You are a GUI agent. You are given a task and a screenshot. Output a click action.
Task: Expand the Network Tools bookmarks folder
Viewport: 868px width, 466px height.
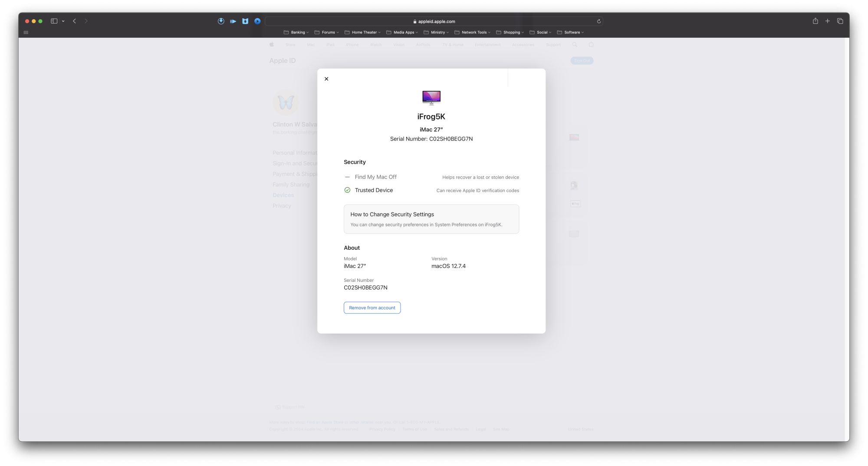click(472, 32)
